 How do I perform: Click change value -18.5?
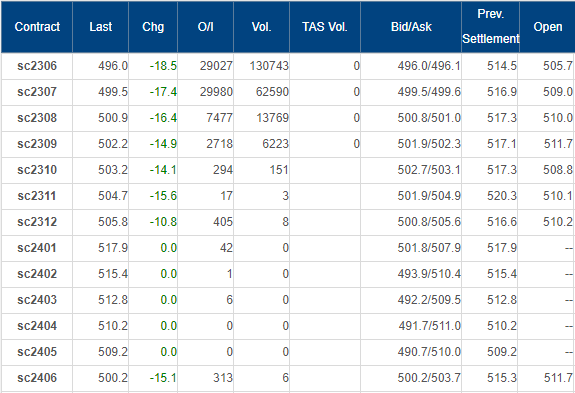163,66
